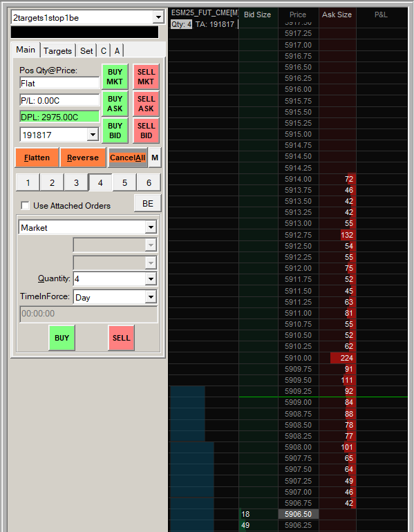Click price cell 5911.00
The height and width of the screenshot is (532, 414).
click(x=299, y=313)
